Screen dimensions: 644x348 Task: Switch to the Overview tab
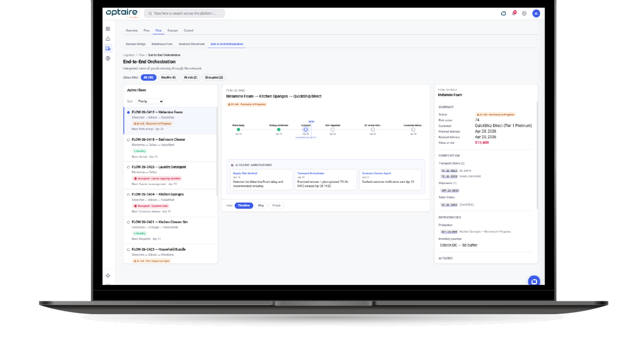(131, 30)
